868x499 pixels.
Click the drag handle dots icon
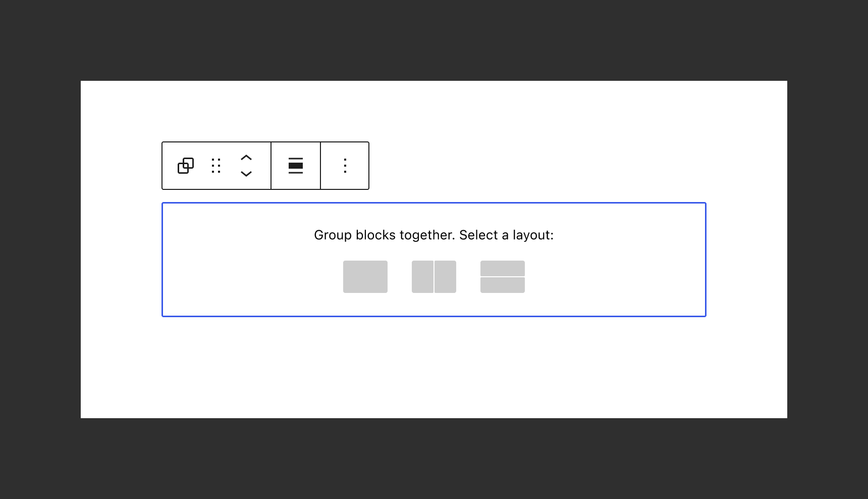coord(216,166)
